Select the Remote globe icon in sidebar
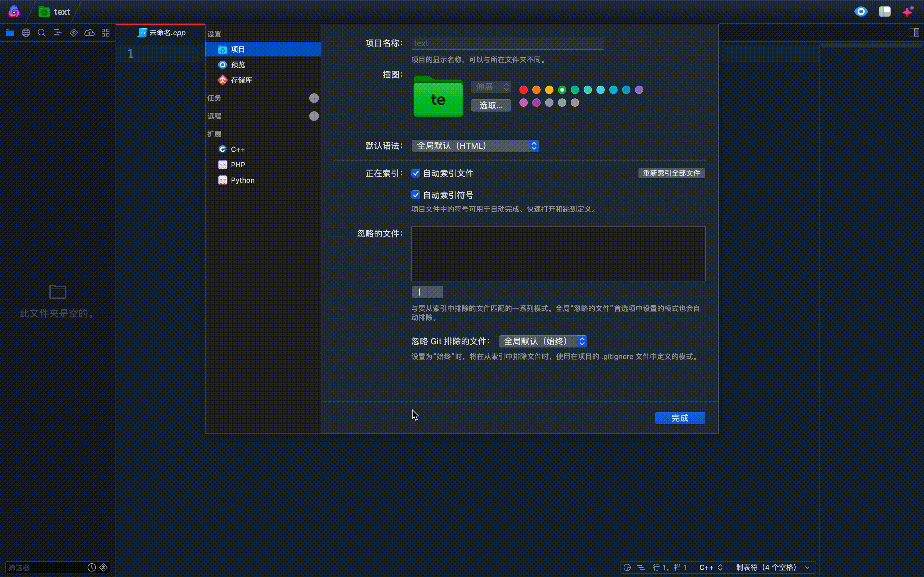This screenshot has height=577, width=924. pos(26,33)
